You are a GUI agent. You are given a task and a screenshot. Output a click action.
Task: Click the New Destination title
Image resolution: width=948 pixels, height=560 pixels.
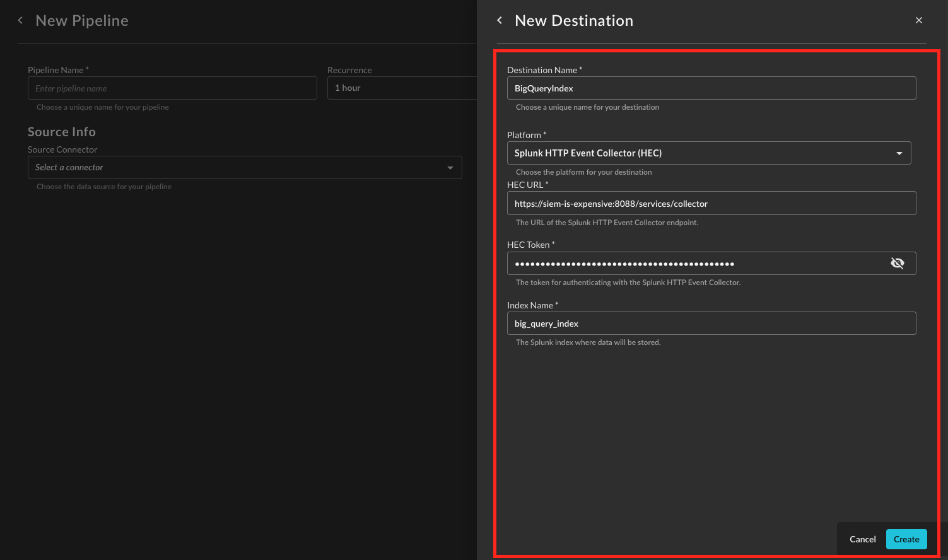click(x=574, y=20)
